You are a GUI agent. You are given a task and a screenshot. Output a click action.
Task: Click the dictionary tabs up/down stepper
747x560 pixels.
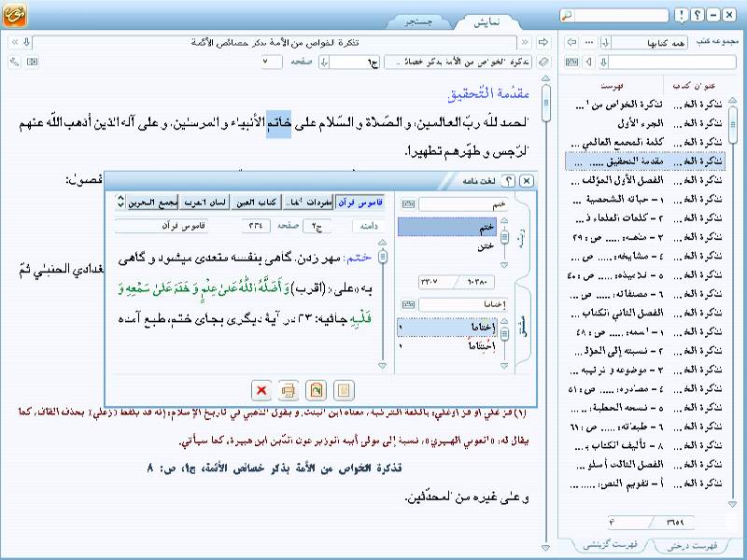(120, 202)
